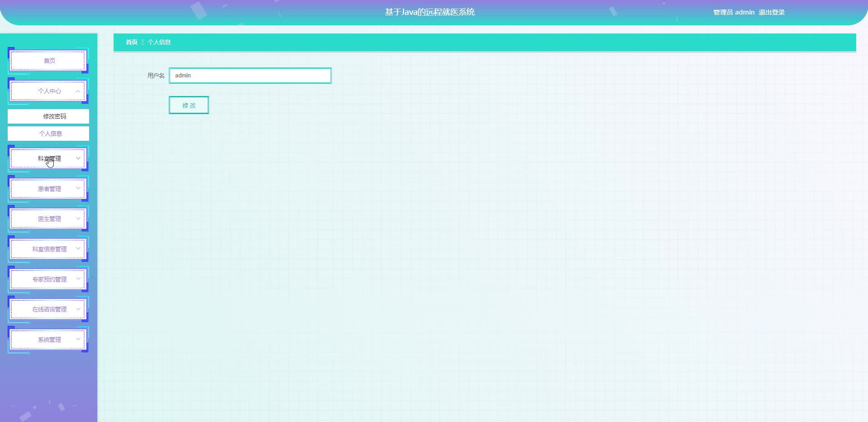
Task: Click the 退出登录 logout link
Action: pyautogui.click(x=772, y=12)
